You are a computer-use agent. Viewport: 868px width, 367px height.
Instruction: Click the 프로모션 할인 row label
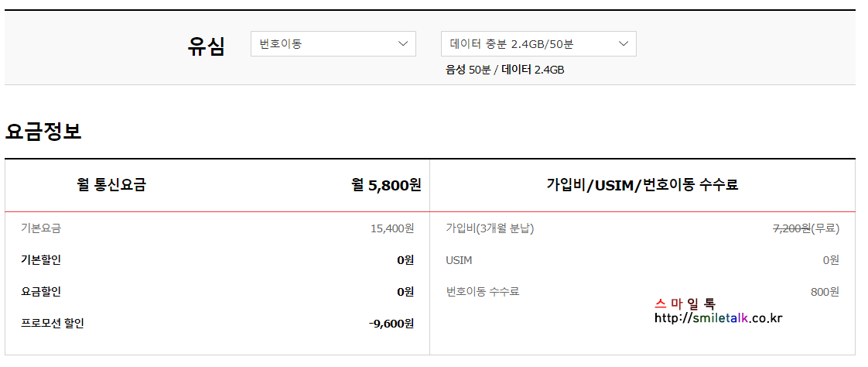tap(52, 323)
